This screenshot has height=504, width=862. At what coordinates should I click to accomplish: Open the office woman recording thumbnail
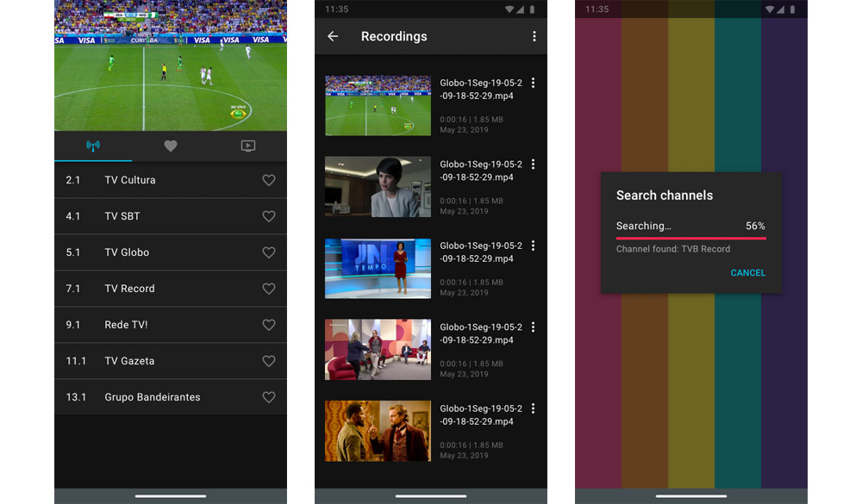[378, 187]
